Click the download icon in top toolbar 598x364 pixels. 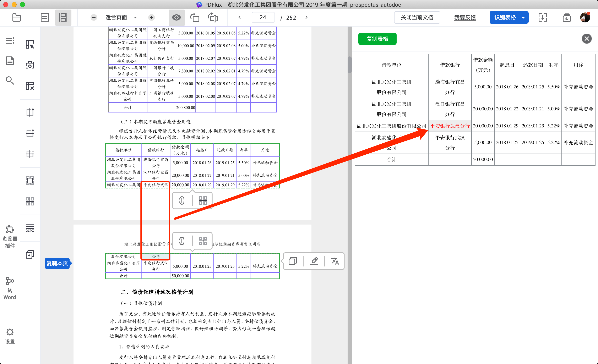(x=567, y=17)
